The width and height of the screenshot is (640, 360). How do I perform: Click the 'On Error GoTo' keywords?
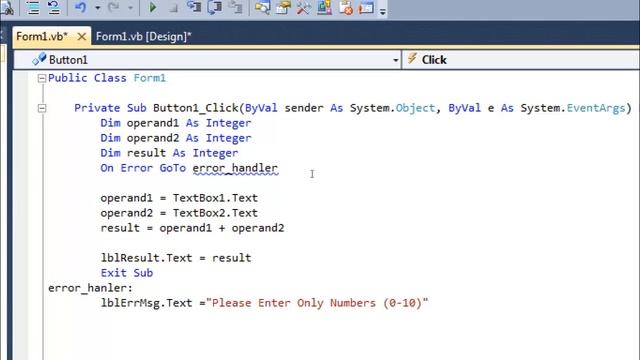(x=143, y=168)
